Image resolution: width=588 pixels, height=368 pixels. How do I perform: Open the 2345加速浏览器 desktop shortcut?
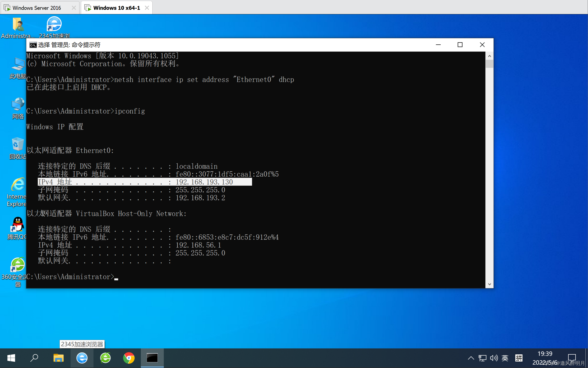click(x=54, y=27)
